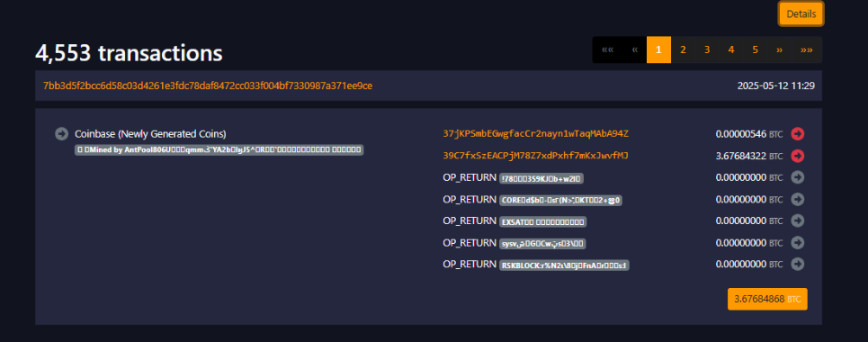Click grey arrow on first OP_RETURN !78 row
Image resolution: width=868 pixels, height=342 pixels.
tap(797, 177)
